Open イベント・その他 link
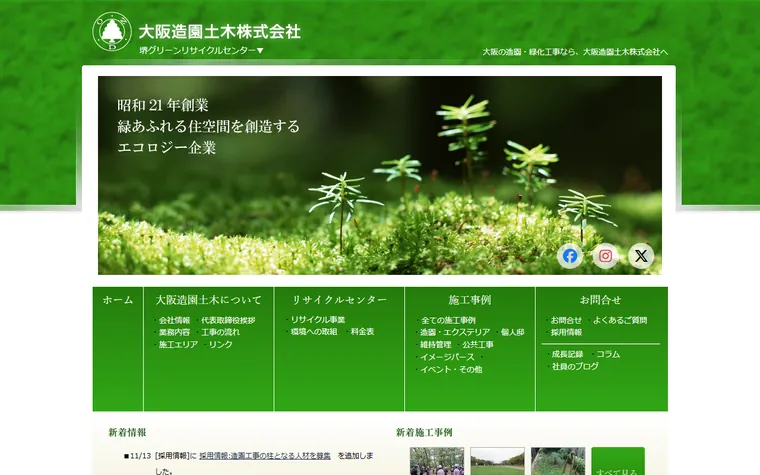Screen dimensions: 760x475 point(451,369)
